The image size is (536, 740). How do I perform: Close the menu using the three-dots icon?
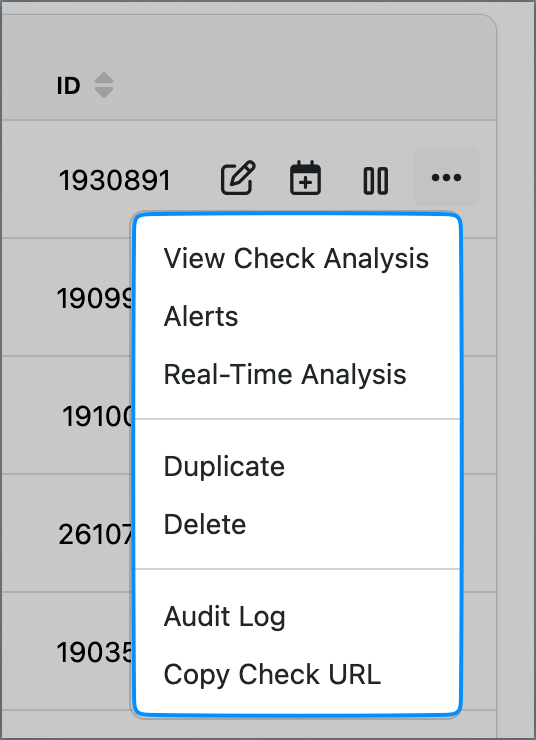point(446,177)
